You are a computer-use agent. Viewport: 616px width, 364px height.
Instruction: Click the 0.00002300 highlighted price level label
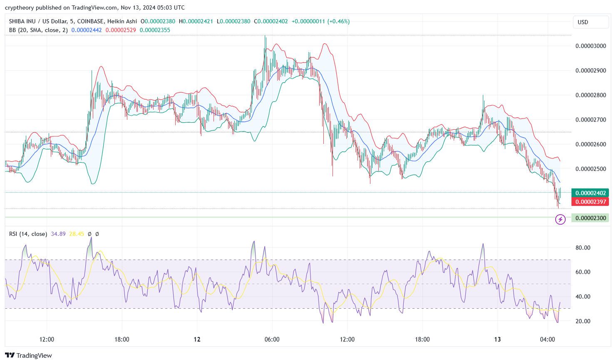click(x=590, y=218)
